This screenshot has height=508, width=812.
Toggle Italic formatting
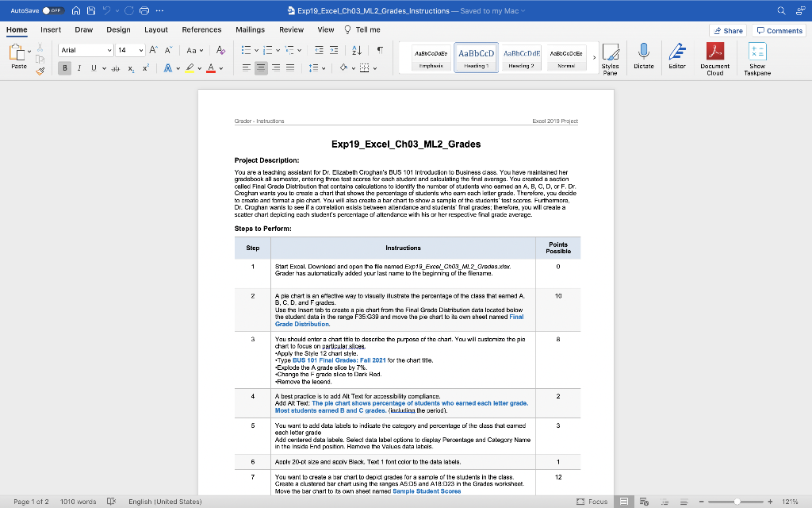coord(79,68)
